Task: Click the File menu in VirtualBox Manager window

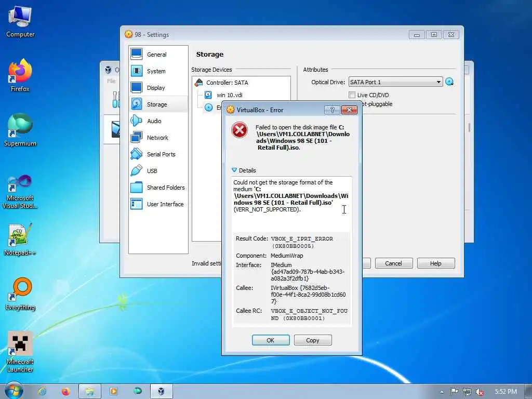Action: (111, 81)
